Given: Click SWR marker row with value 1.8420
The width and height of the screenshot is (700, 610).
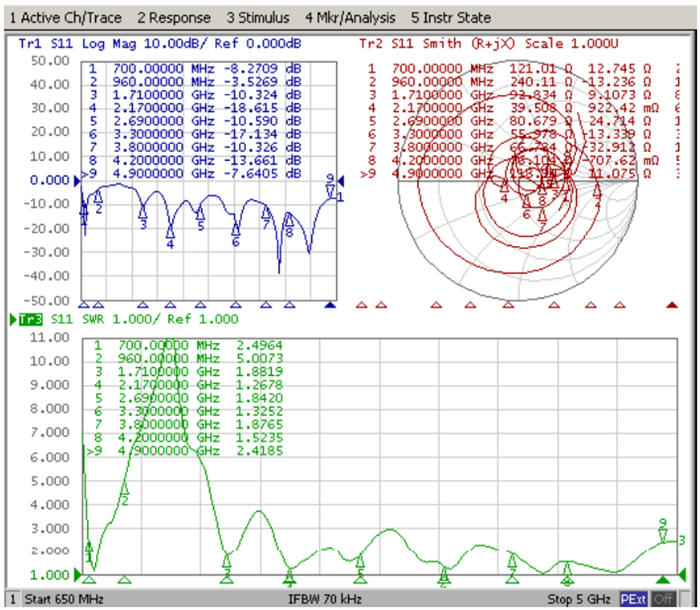Looking at the screenshot, I should [187, 398].
